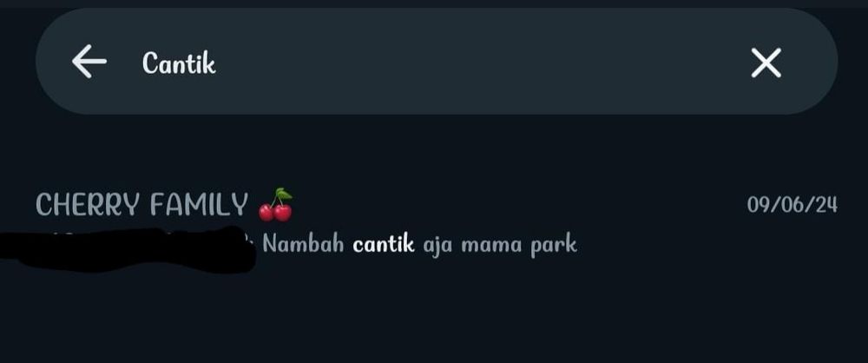Tap the word "aja" in the message preview
868x363 pixels.
point(437,246)
